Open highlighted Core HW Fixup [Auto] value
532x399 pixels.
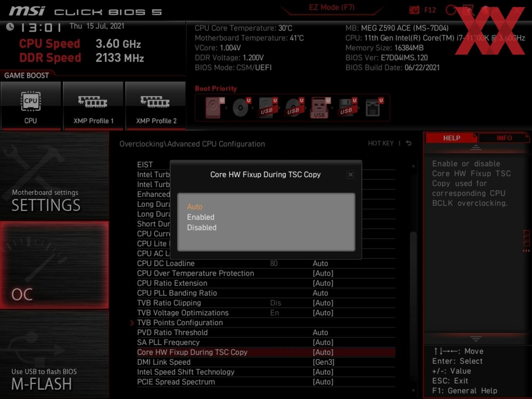pos(323,352)
